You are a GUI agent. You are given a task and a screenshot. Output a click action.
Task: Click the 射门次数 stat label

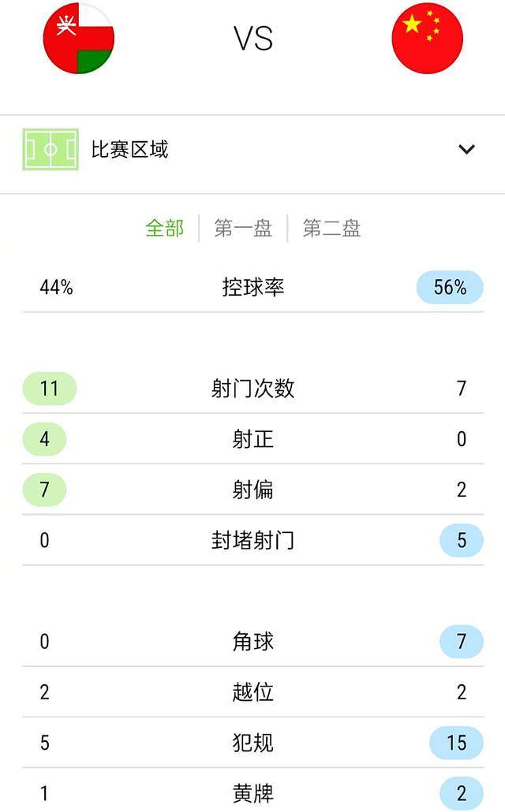click(252, 389)
